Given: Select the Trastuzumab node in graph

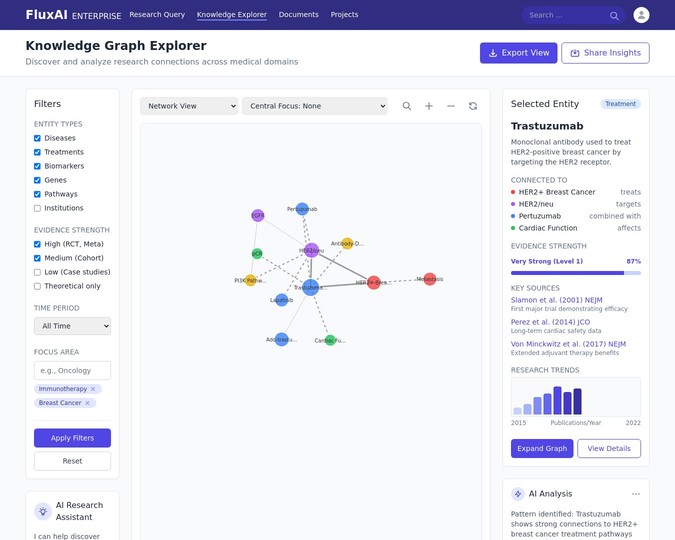Looking at the screenshot, I should [310, 287].
